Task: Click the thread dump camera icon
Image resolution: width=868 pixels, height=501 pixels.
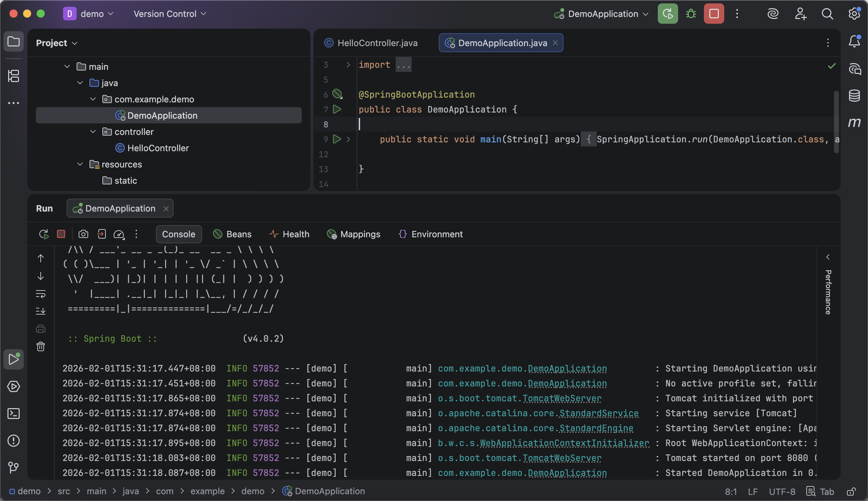Action: point(83,234)
